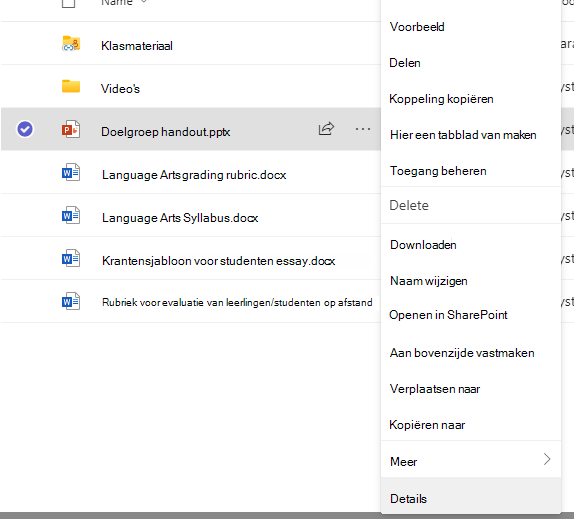
Task: Open the three-dots menu for Doelgroep handout.pptx
Action: (363, 129)
